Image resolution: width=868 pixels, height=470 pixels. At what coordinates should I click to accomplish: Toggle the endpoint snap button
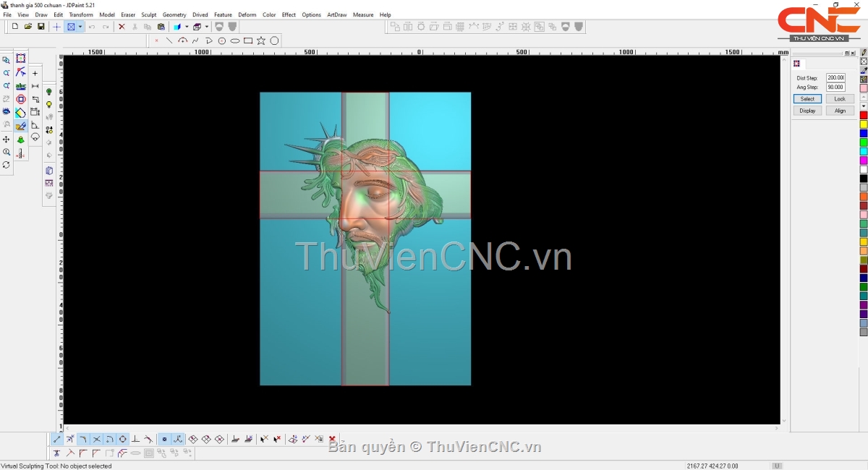pos(57,439)
